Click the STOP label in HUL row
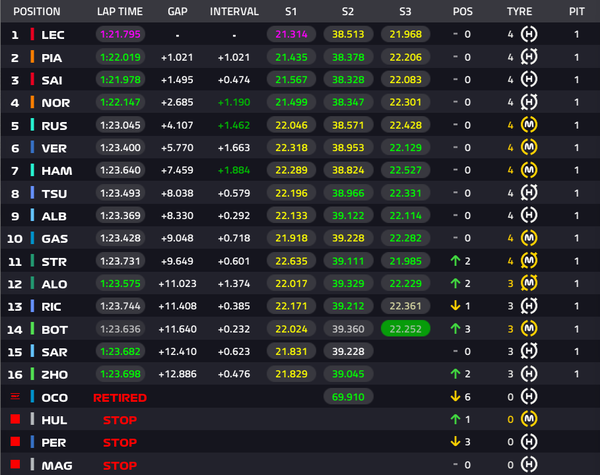 (x=120, y=420)
